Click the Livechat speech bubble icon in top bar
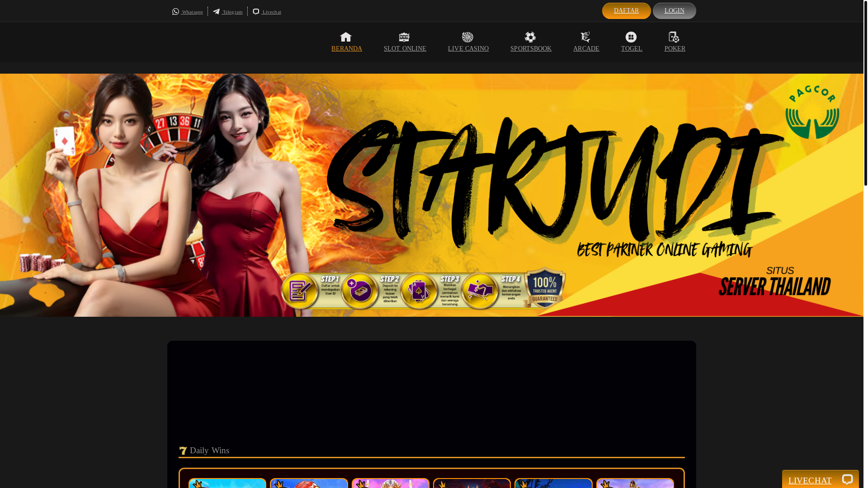This screenshot has width=868, height=488. [256, 12]
